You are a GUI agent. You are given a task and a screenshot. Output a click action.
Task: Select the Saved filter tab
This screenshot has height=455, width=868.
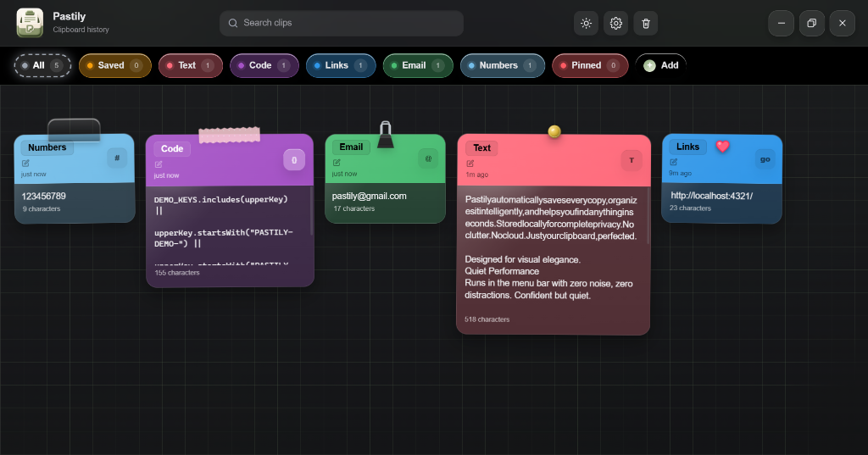(115, 65)
